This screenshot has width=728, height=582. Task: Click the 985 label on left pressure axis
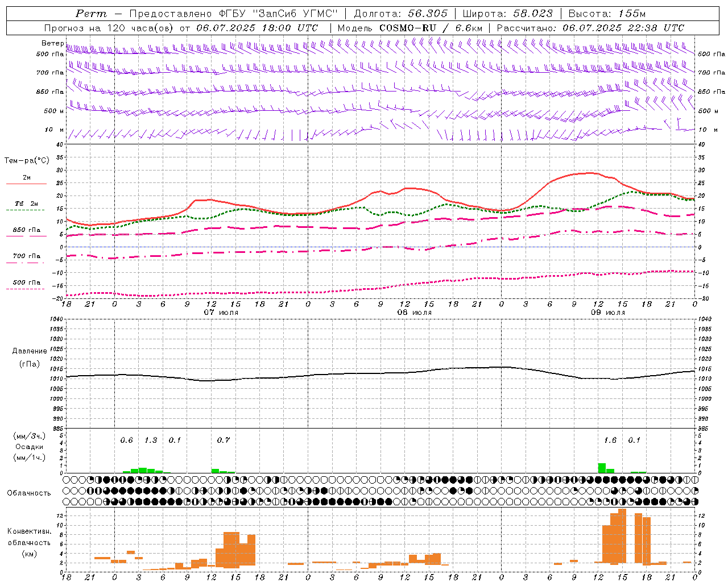(x=57, y=428)
